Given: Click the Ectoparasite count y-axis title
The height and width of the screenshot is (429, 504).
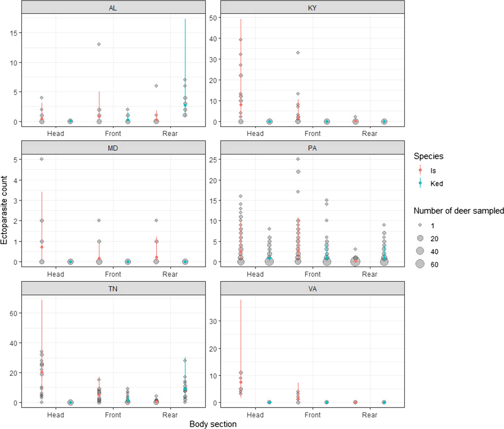Looking at the screenshot, I should coord(4,210).
